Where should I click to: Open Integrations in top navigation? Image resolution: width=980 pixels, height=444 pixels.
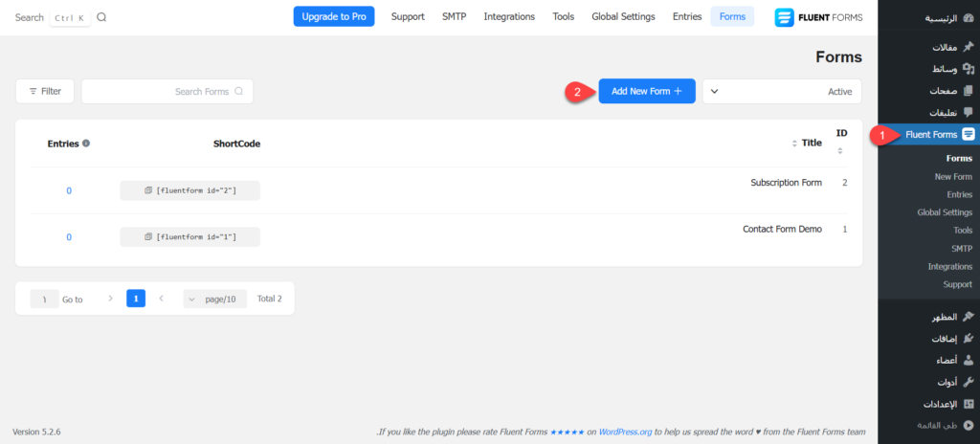tap(509, 17)
